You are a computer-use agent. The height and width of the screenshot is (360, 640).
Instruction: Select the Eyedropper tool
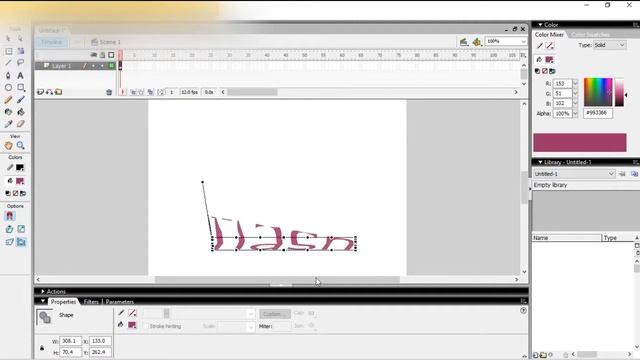click(x=8, y=124)
